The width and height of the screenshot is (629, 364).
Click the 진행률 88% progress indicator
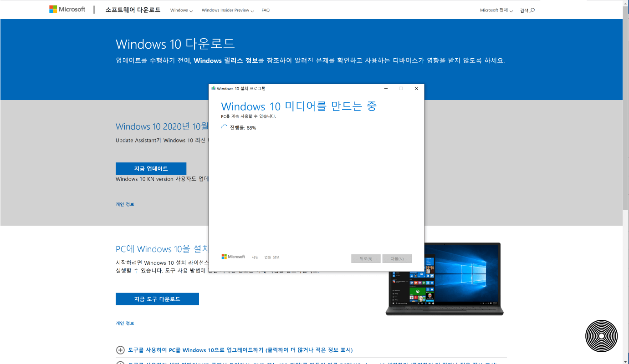239,127
